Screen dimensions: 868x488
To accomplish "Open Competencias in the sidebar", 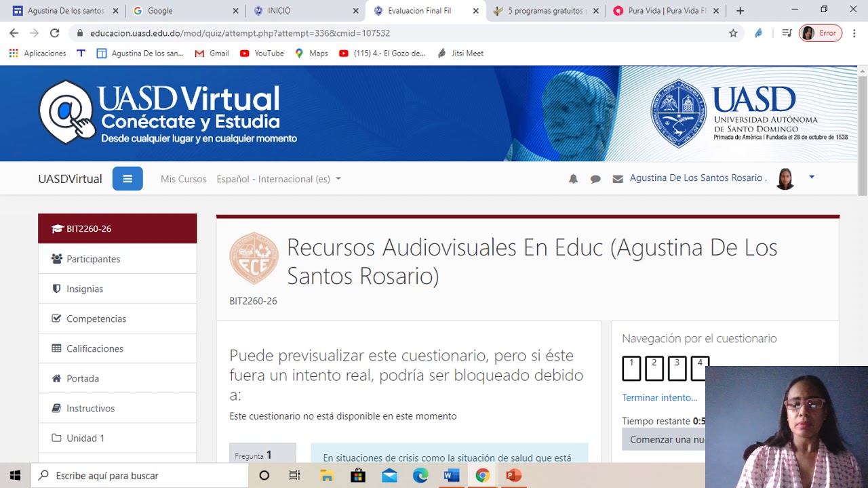I will [117, 319].
